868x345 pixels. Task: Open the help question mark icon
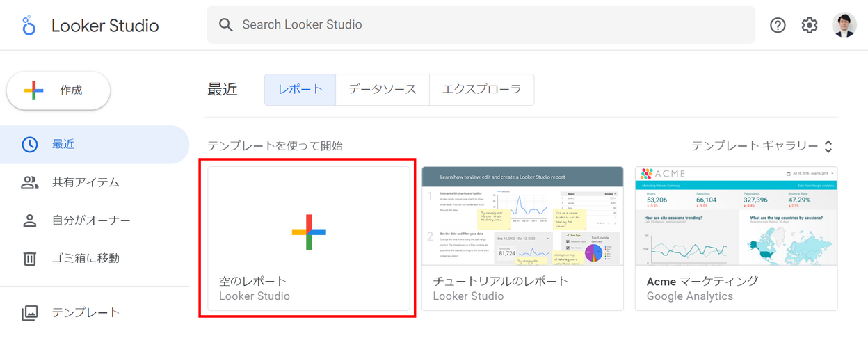point(778,25)
